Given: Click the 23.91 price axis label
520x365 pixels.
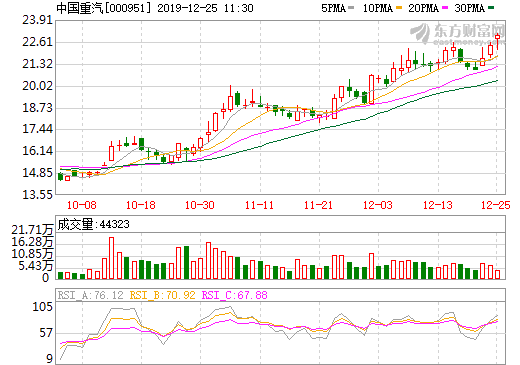Looking at the screenshot, I should [37, 20].
